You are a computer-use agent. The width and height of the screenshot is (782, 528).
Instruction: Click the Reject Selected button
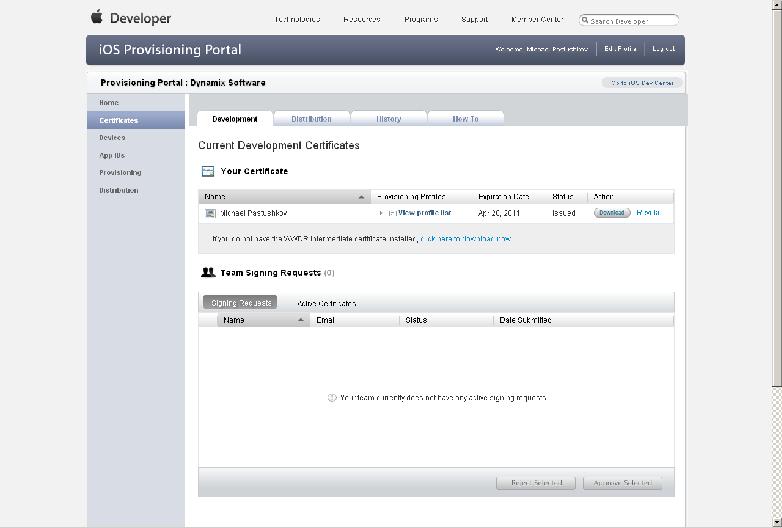click(536, 483)
